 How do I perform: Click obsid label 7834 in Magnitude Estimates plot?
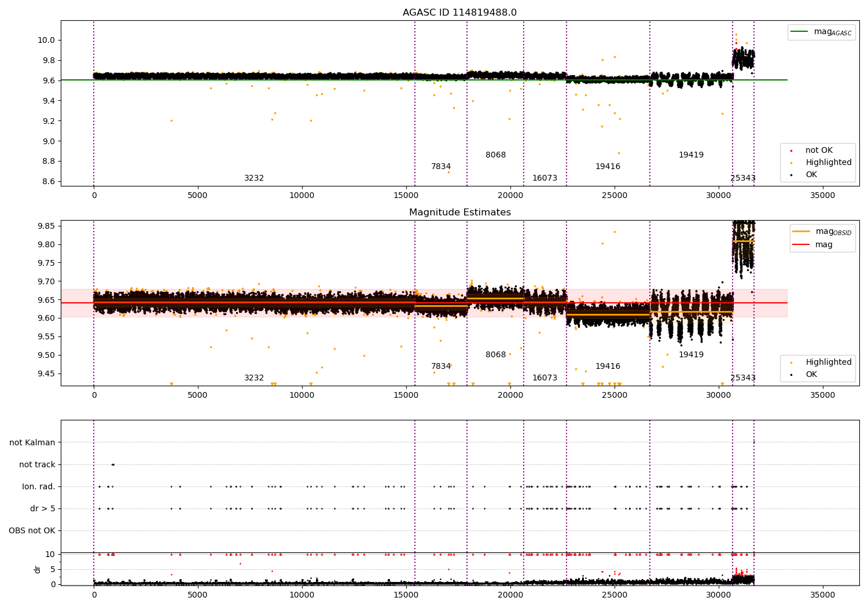441,367
